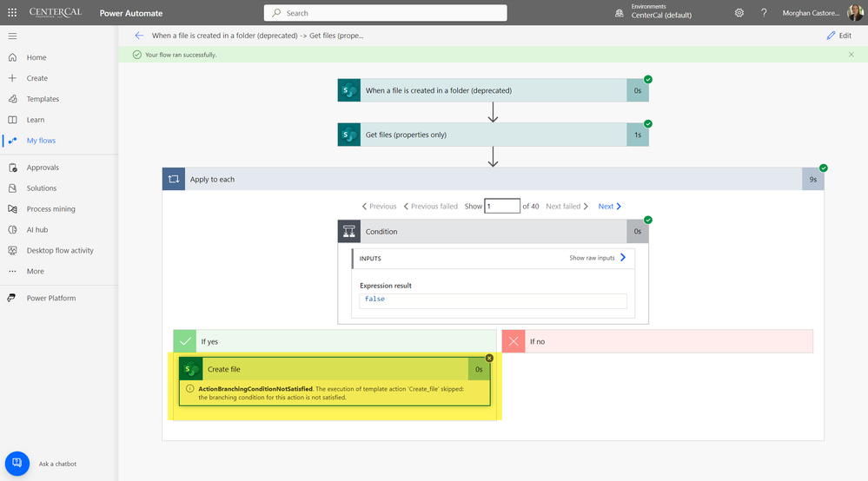This screenshot has width=868, height=481.
Task: Collapse the left navigation hamburger menu
Action: [x=12, y=36]
